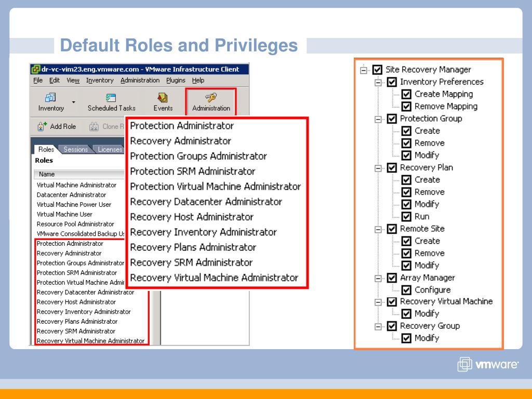Collapse the Recovery Group node
Screen dimensions: 532x399
click(x=378, y=326)
